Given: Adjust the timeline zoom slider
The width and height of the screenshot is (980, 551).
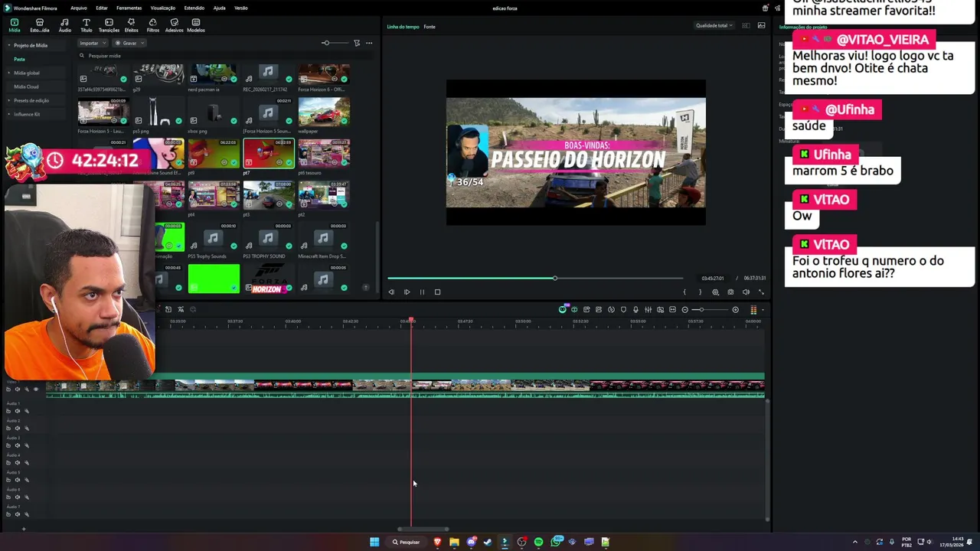Looking at the screenshot, I should pyautogui.click(x=709, y=310).
